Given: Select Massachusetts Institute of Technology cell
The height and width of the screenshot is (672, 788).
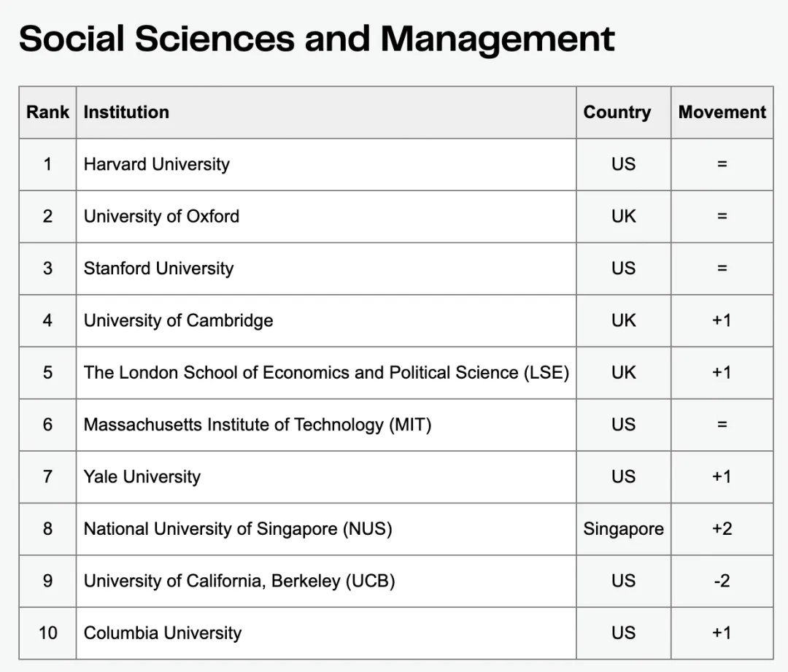Looking at the screenshot, I should (257, 425).
